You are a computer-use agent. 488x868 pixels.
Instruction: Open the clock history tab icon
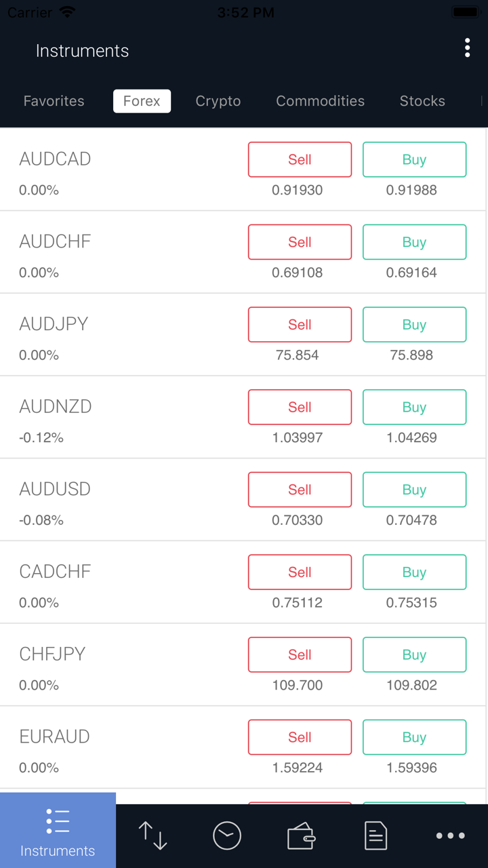tap(227, 835)
